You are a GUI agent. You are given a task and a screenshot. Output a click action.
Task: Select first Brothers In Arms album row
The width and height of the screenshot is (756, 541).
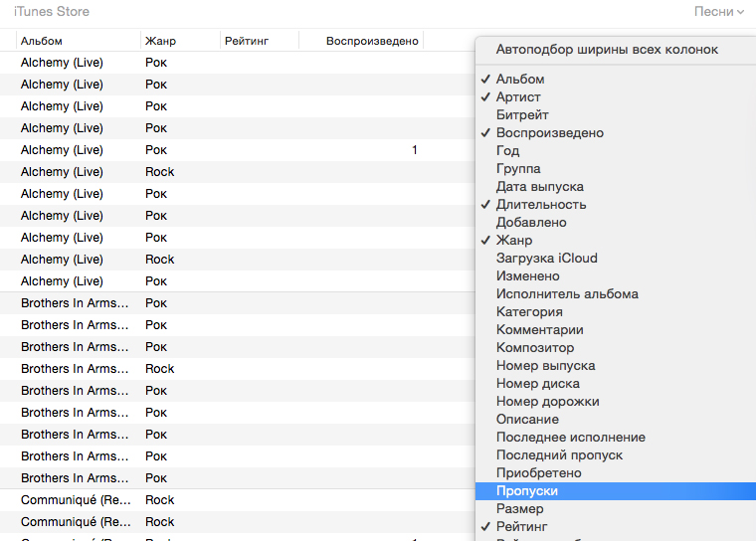click(x=237, y=302)
